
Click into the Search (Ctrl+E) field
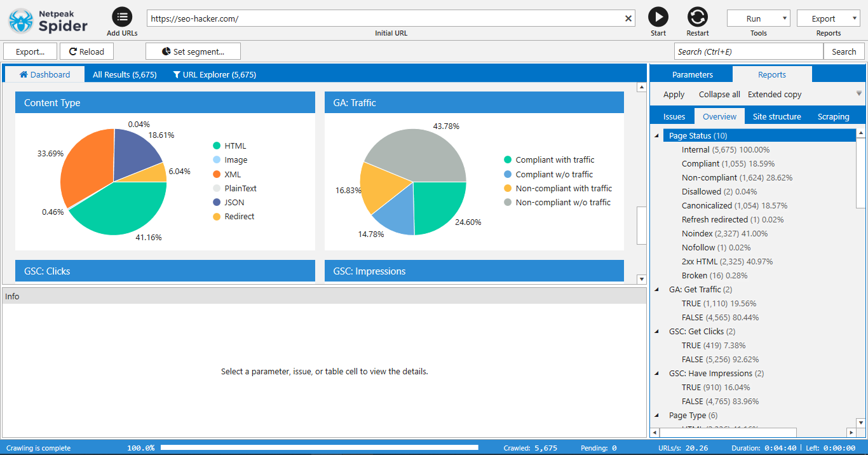(748, 51)
